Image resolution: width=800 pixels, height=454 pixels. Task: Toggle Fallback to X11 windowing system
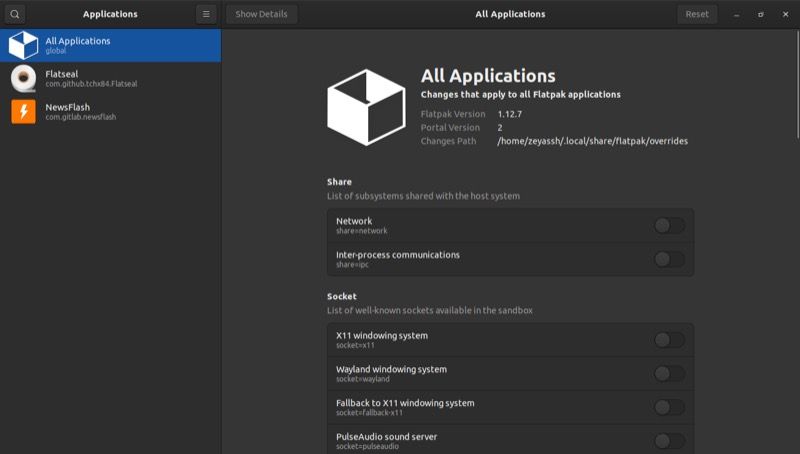tap(669, 407)
